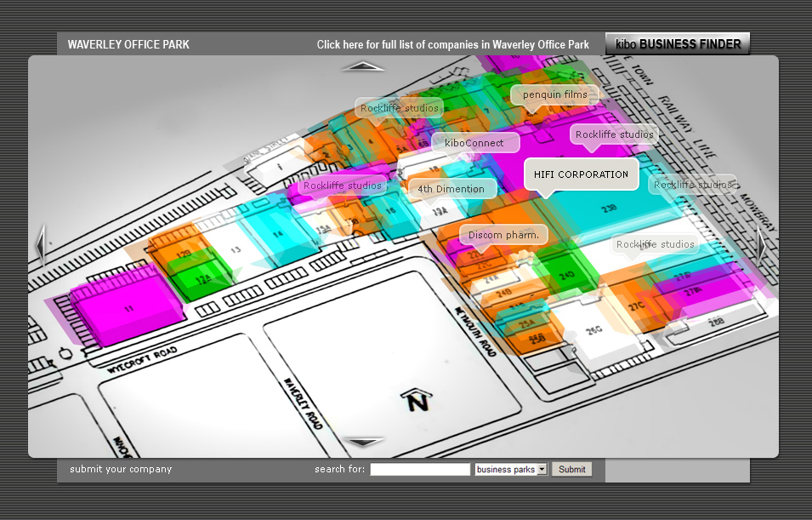Click the kiboConnect callout on the map

(474, 143)
